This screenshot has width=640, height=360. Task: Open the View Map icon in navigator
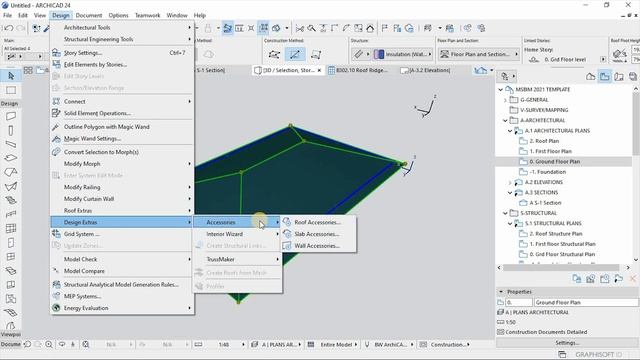tap(604, 76)
